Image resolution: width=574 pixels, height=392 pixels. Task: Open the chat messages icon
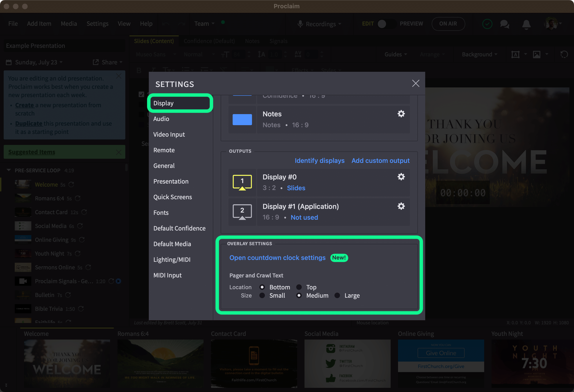click(x=504, y=24)
